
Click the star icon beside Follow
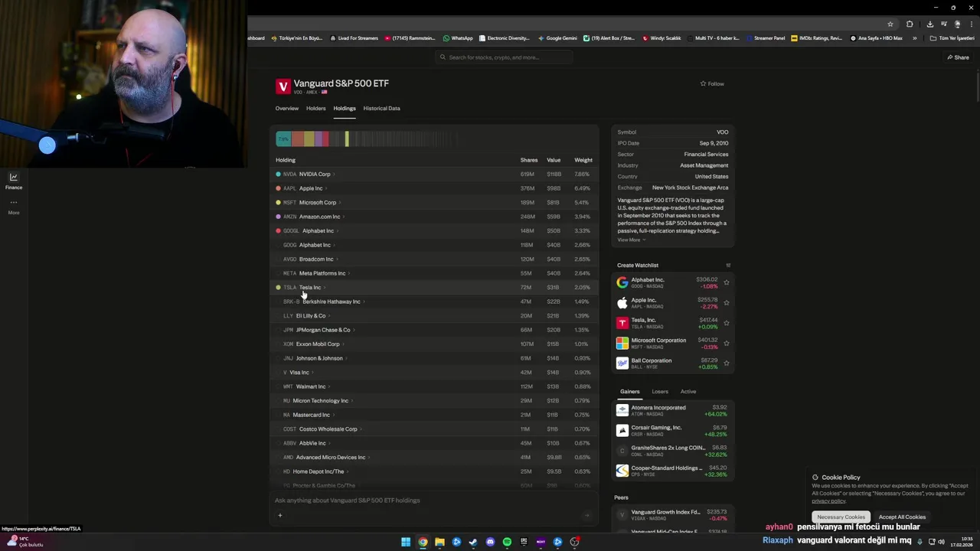[x=703, y=83]
